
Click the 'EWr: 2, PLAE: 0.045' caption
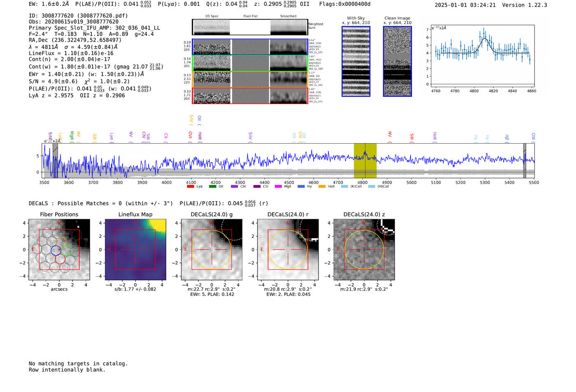pos(288,295)
